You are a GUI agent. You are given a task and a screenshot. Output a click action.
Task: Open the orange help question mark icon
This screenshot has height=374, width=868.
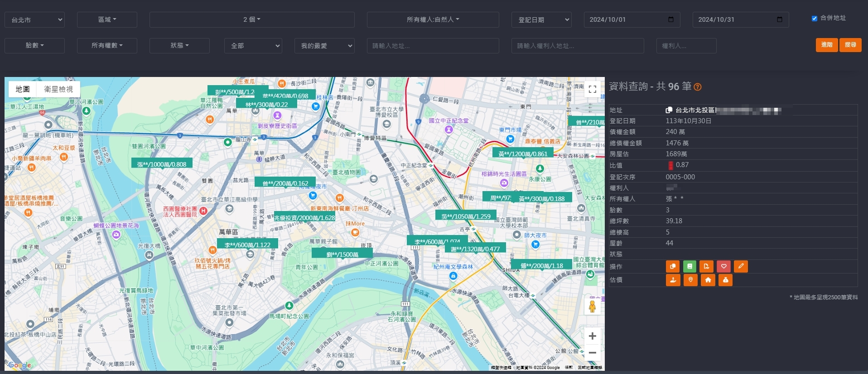click(698, 87)
